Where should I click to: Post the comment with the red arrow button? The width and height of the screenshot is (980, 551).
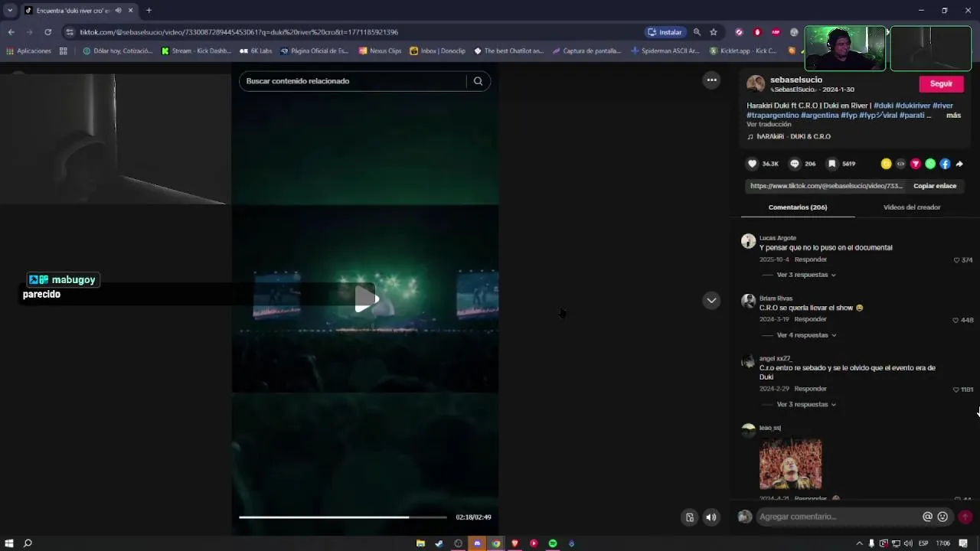pos(965,517)
